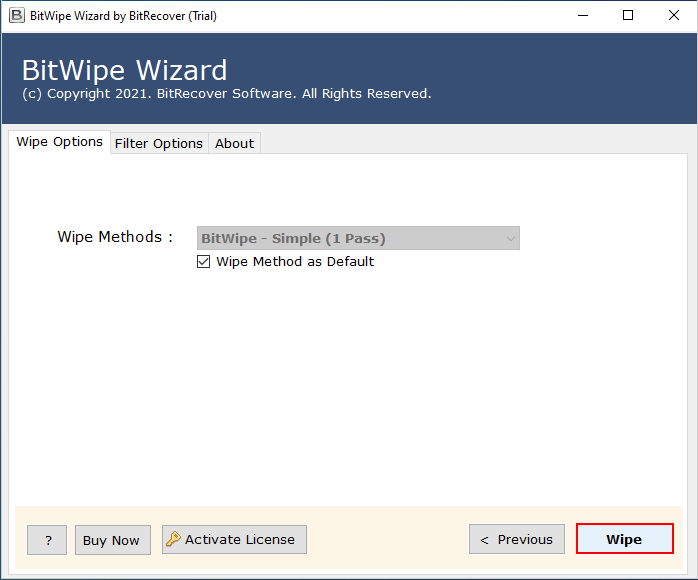Minimize the BitWipe Wizard window
Screen dimensions: 698x580
coord(583,16)
